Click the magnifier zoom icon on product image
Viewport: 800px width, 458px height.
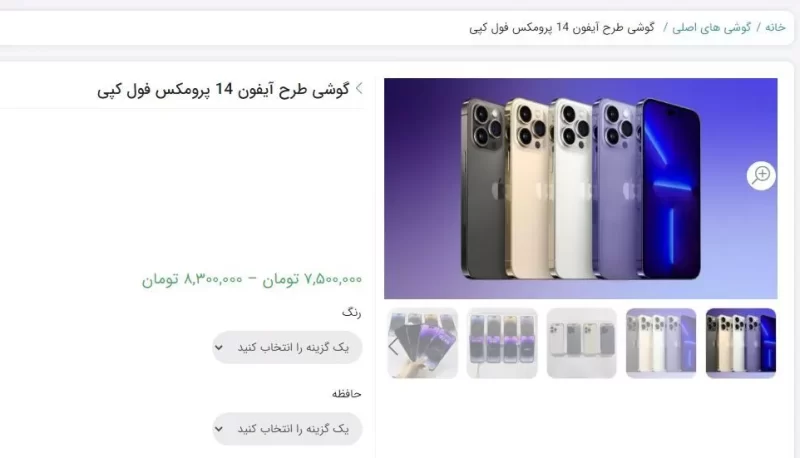[761, 175]
